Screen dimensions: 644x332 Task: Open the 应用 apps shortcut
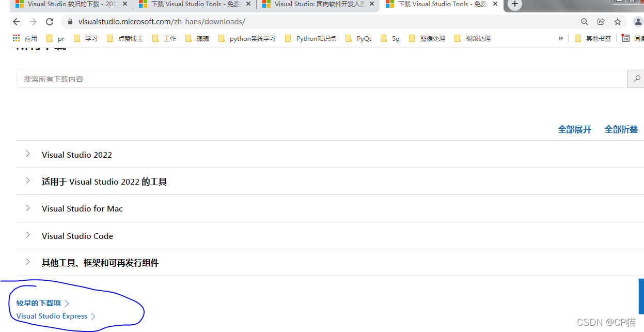pyautogui.click(x=25, y=38)
